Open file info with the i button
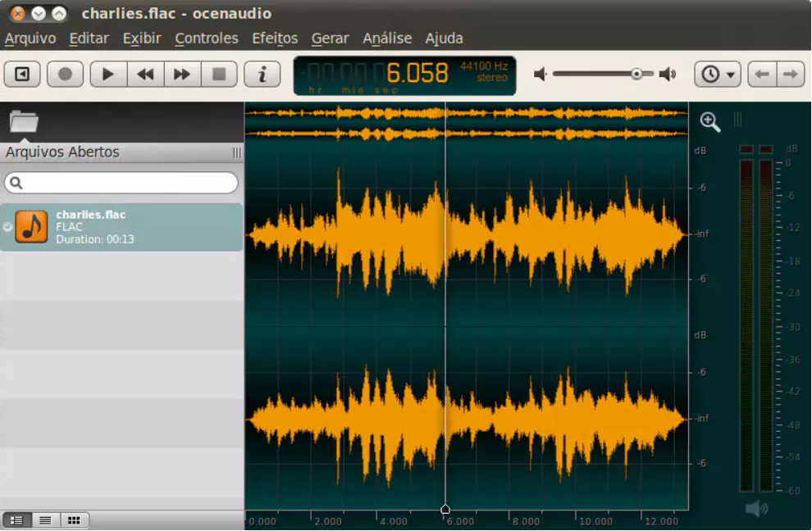The image size is (812, 531). pos(262,74)
